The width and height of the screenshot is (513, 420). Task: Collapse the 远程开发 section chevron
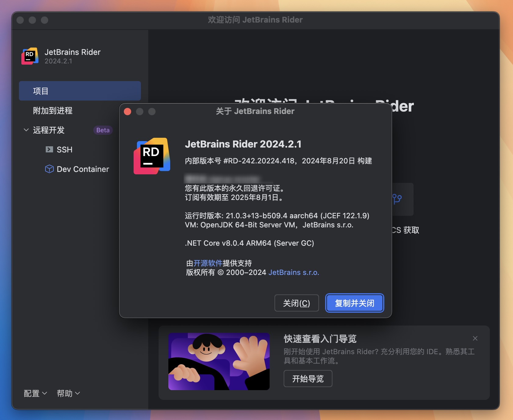[x=26, y=130]
